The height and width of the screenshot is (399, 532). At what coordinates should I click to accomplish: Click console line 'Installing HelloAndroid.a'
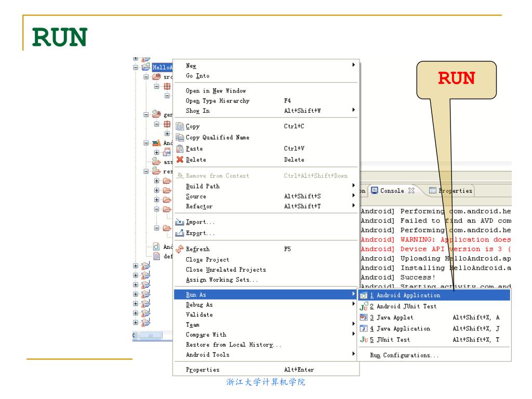tap(456, 268)
